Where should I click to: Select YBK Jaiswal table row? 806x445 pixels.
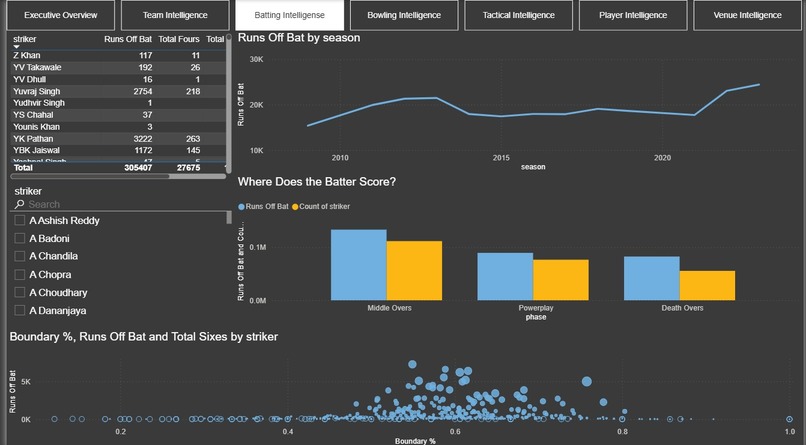tap(118, 150)
